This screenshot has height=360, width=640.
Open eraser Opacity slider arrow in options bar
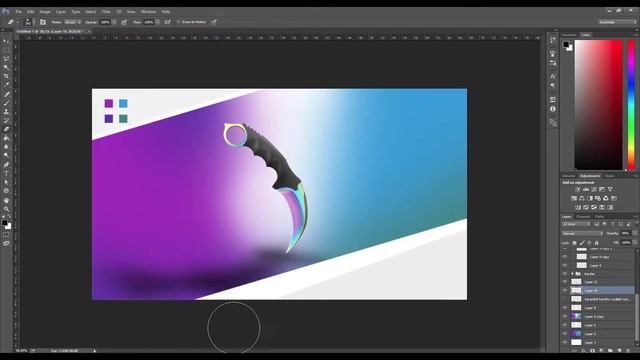pyautogui.click(x=114, y=22)
